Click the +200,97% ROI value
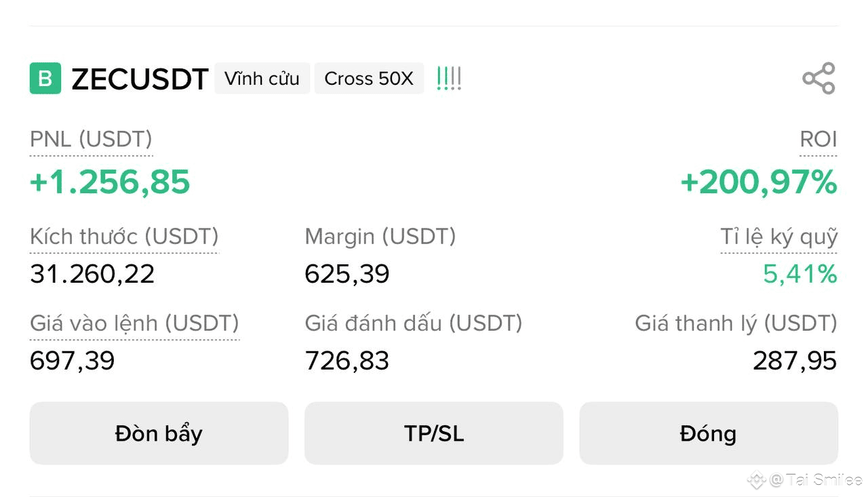The width and height of the screenshot is (868, 497). [x=758, y=182]
